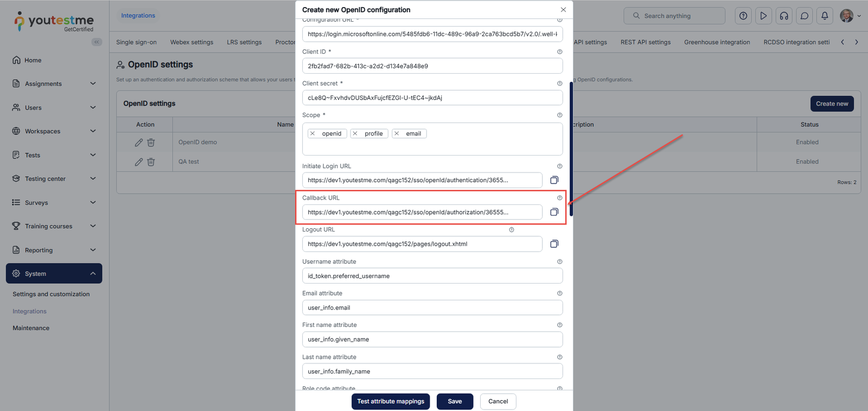The image size is (868, 411).
Task: Edit the OpenID demo configuration
Action: pos(139,142)
